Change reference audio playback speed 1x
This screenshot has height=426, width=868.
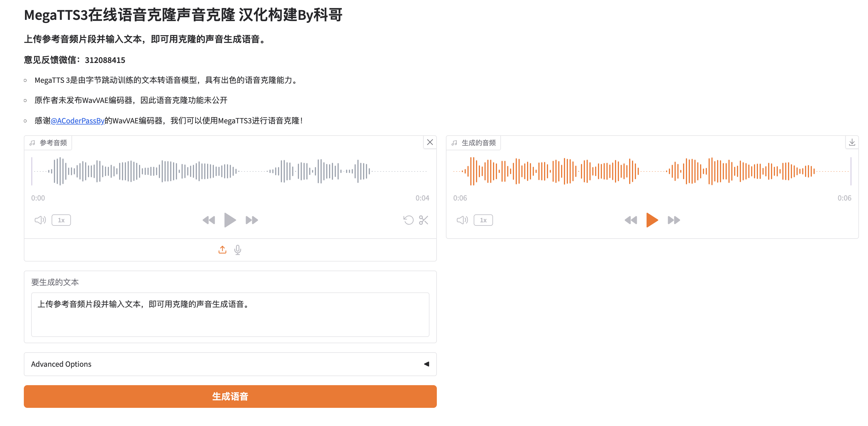61,220
